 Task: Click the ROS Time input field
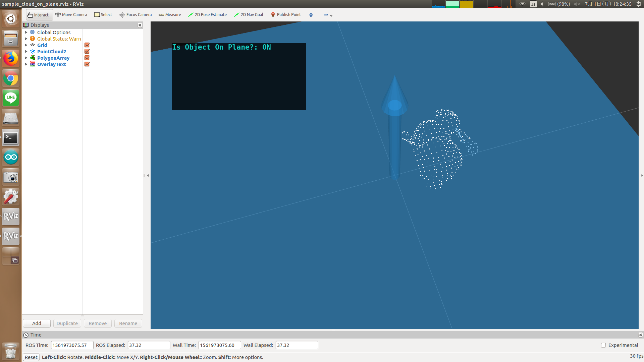tap(72, 345)
